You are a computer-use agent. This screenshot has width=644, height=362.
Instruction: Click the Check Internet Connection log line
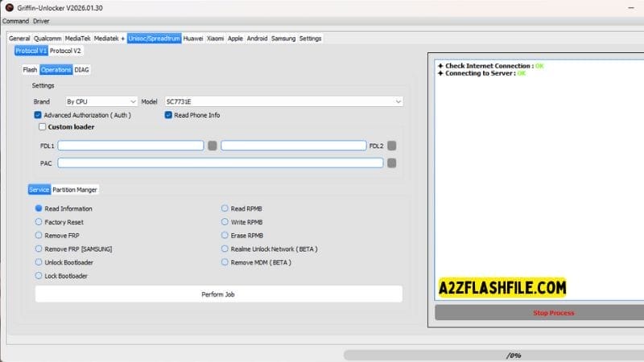click(491, 66)
